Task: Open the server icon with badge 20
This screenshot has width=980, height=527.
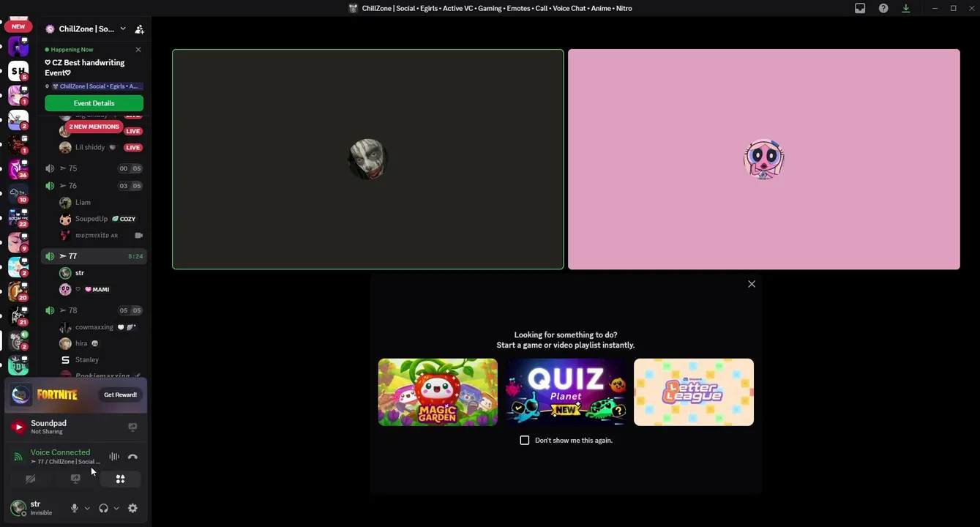Action: pyautogui.click(x=18, y=291)
